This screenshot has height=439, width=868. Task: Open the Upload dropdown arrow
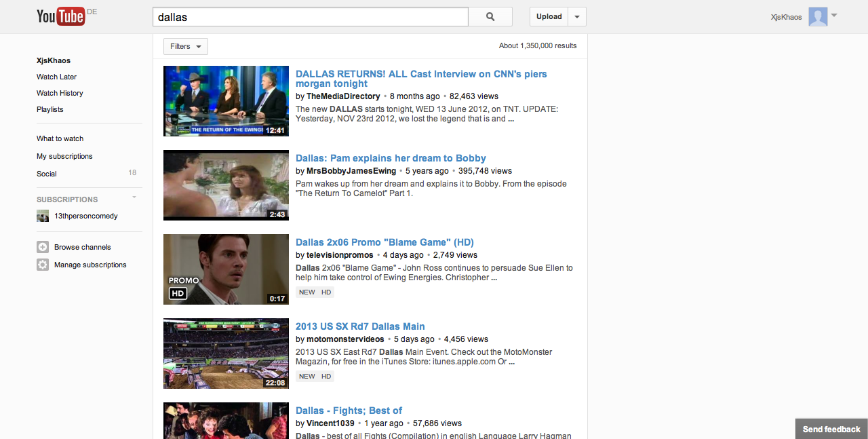click(577, 17)
